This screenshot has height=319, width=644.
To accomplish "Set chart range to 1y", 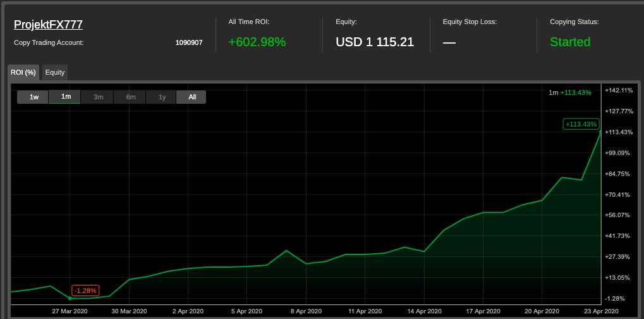I will click(162, 97).
